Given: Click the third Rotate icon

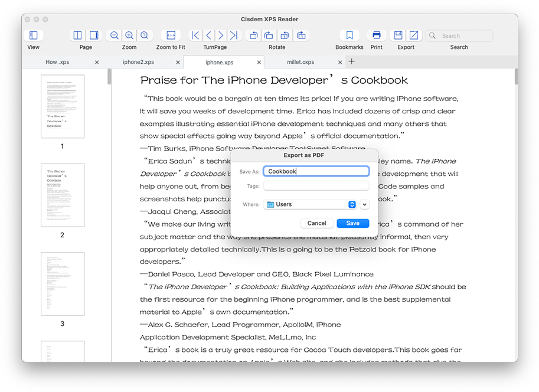Looking at the screenshot, I should pyautogui.click(x=285, y=35).
